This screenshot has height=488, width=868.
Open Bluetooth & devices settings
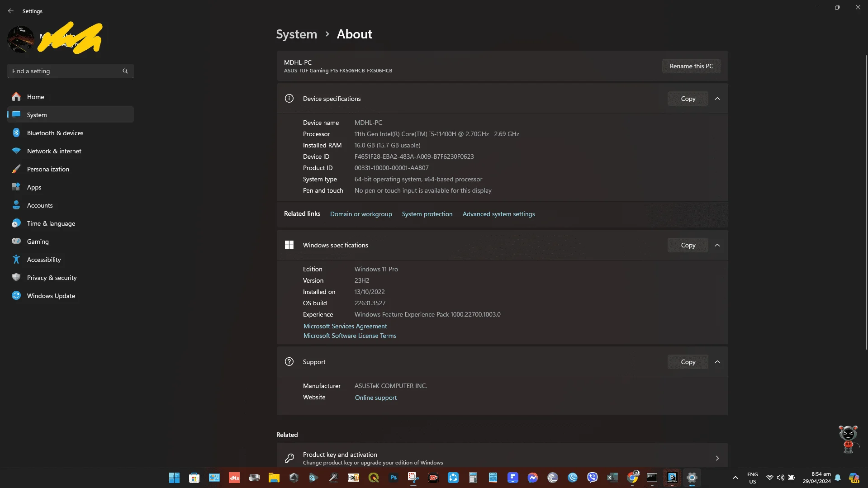click(x=71, y=133)
